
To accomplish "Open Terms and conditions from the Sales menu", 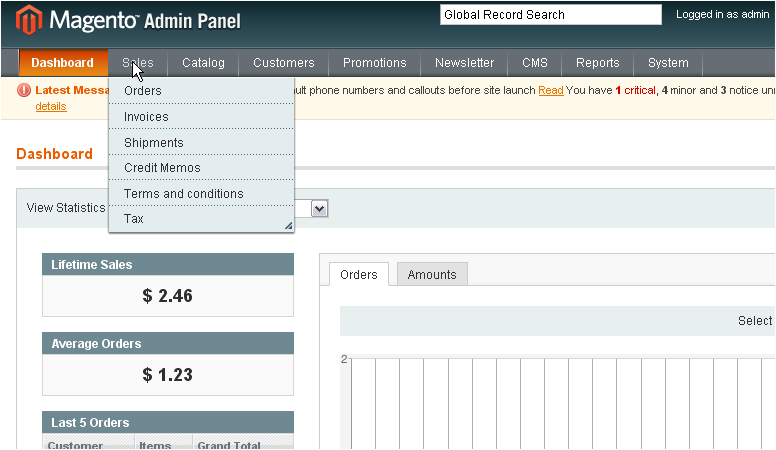I will pyautogui.click(x=183, y=194).
